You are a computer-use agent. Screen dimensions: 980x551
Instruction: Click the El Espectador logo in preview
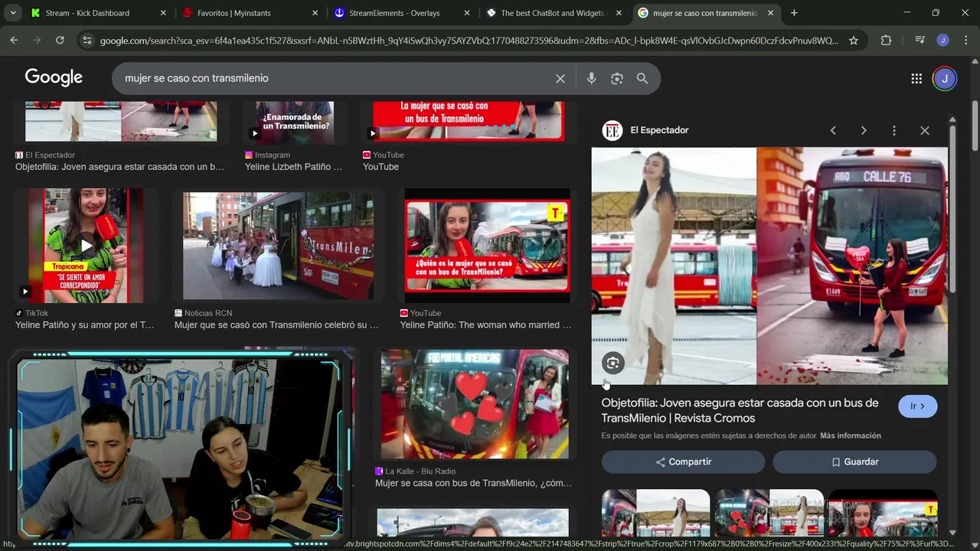click(x=612, y=130)
